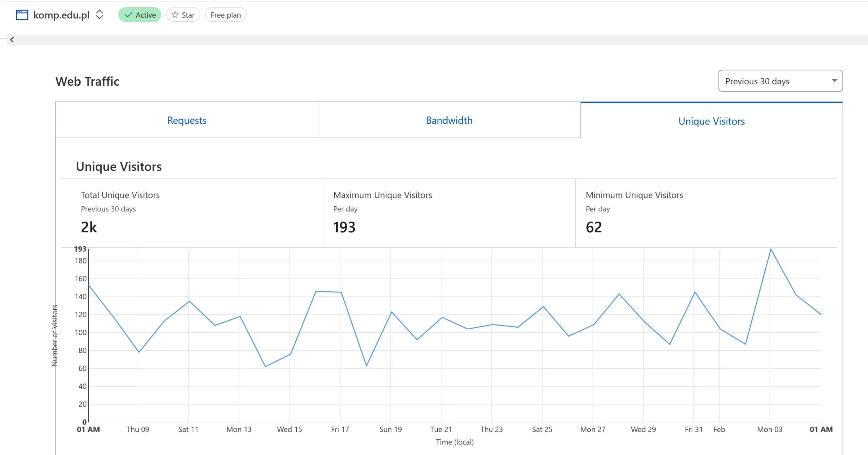Open the domain switcher chevrons
Viewport: 868px width, 455px height.
coord(99,15)
